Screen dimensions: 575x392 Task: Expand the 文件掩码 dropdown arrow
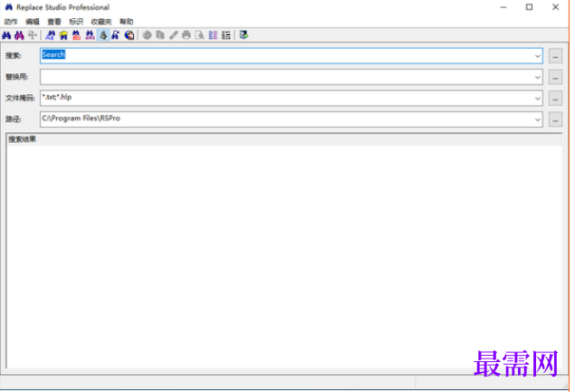tap(537, 99)
